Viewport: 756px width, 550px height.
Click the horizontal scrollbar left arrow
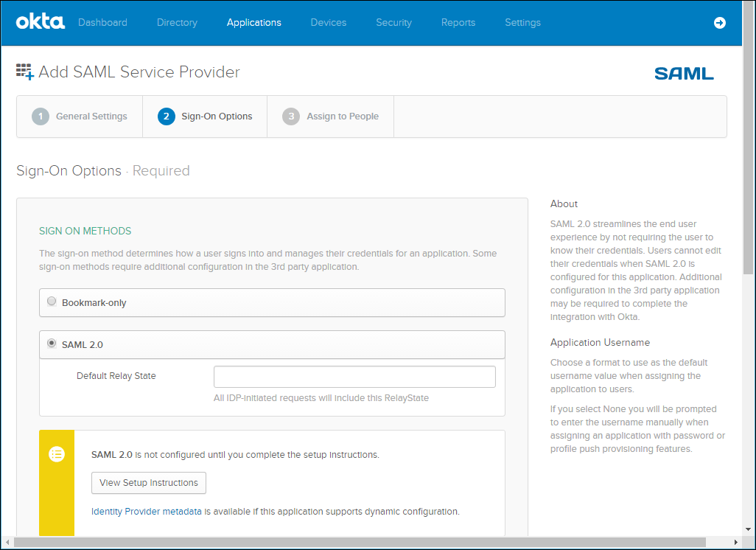click(x=7, y=543)
